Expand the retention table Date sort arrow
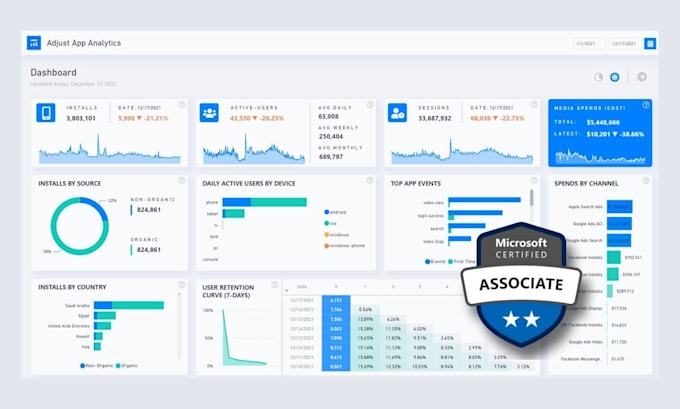 [286, 290]
